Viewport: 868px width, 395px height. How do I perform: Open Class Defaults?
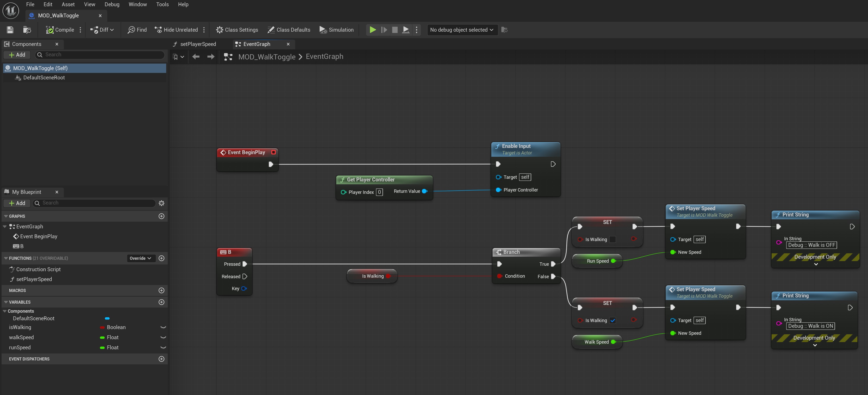[289, 30]
